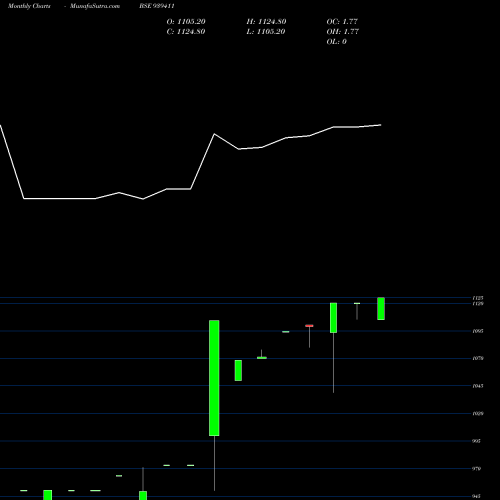Open the MunafaSutra.com label
This screenshot has width=500, height=500.
coord(95,6)
